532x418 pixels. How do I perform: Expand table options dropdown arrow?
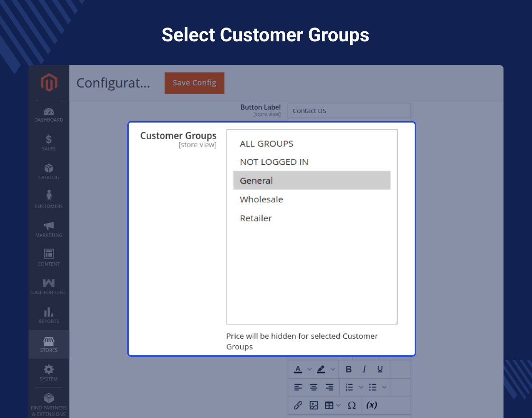click(x=338, y=405)
